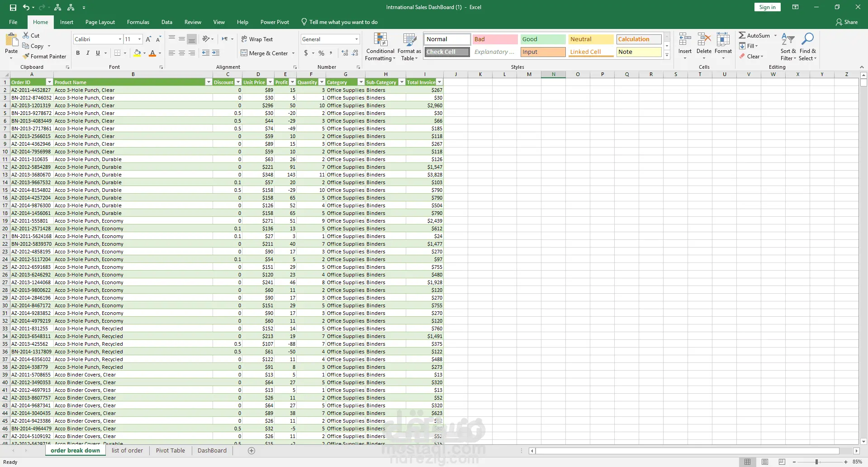Expand Merge & Center dropdown arrow
The width and height of the screenshot is (868, 467).
click(x=294, y=53)
